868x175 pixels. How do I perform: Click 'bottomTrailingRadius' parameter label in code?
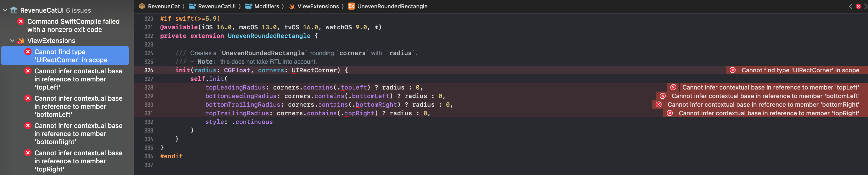[243, 104]
